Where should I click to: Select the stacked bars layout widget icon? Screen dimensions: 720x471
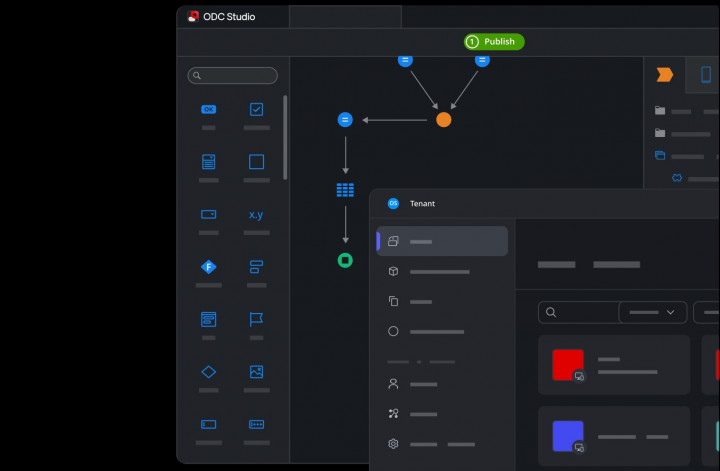[256, 267]
